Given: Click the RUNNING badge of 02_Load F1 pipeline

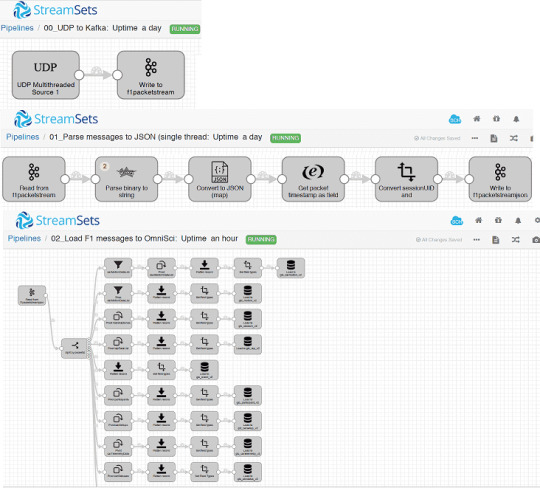Looking at the screenshot, I should click(261, 239).
